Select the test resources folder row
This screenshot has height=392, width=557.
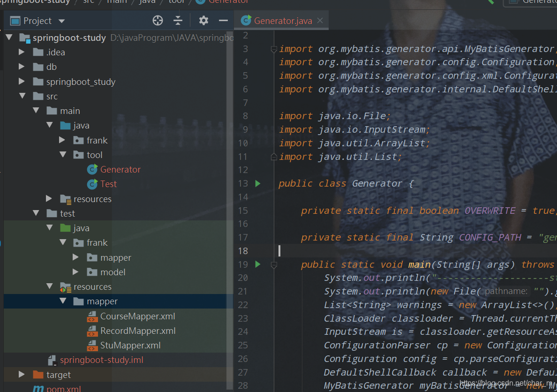118,286
